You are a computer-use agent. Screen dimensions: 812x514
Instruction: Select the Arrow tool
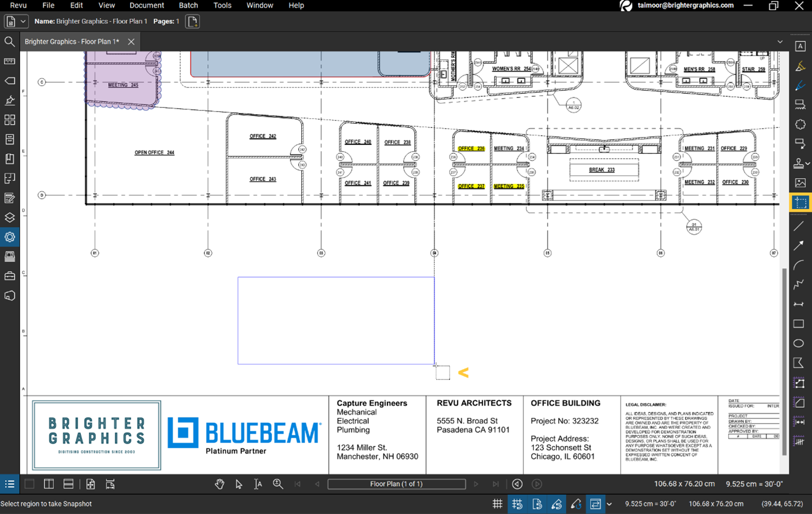click(799, 246)
